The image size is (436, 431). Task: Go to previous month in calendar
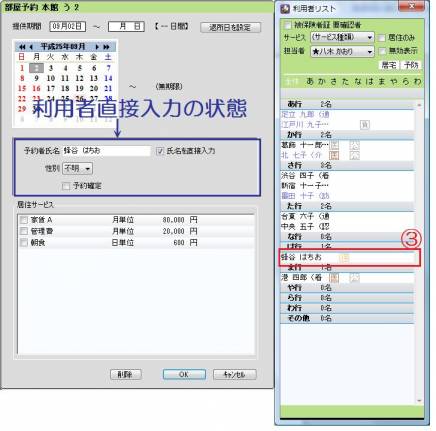(31, 47)
